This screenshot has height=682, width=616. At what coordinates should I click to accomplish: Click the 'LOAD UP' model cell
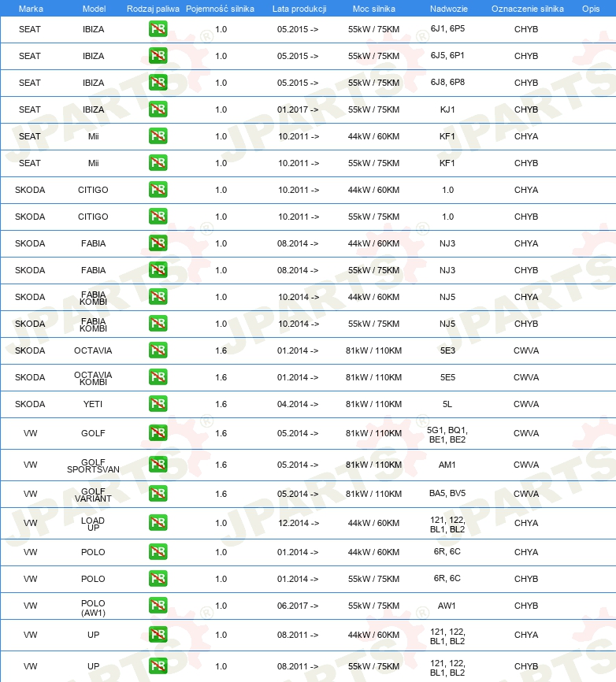tap(93, 524)
